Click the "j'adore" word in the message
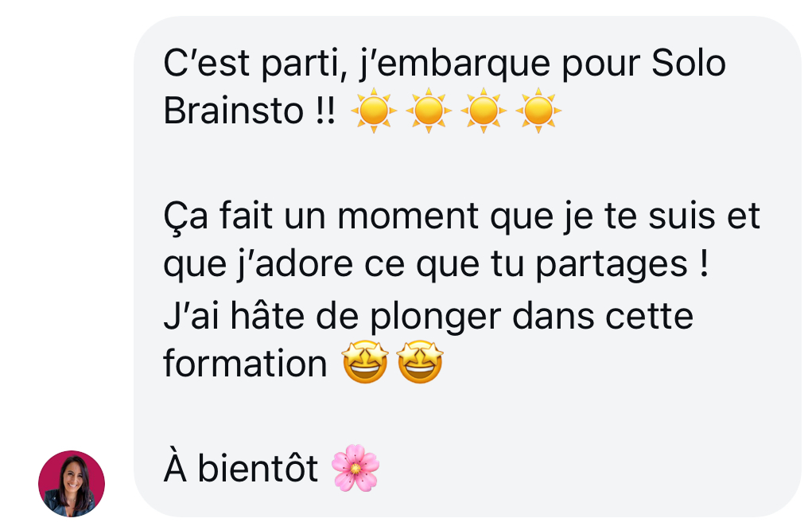812x530 pixels. [295, 264]
